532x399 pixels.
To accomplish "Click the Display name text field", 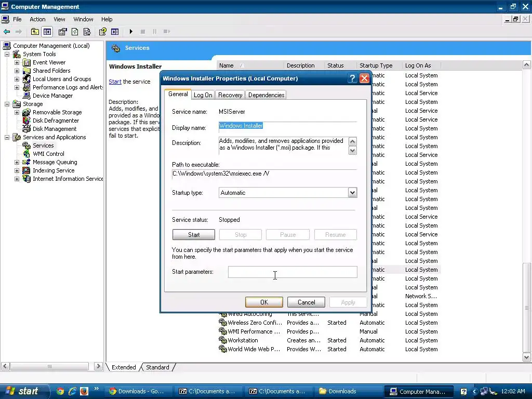I will 288,126.
